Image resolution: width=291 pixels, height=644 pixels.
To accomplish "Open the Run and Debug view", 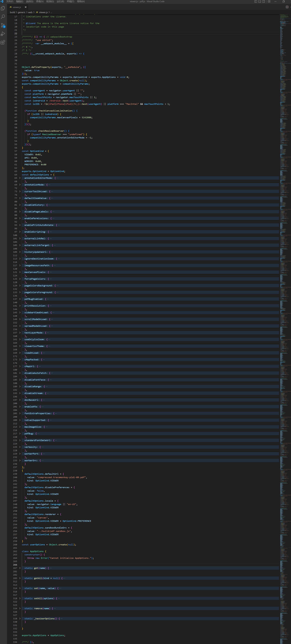I will point(3,34).
